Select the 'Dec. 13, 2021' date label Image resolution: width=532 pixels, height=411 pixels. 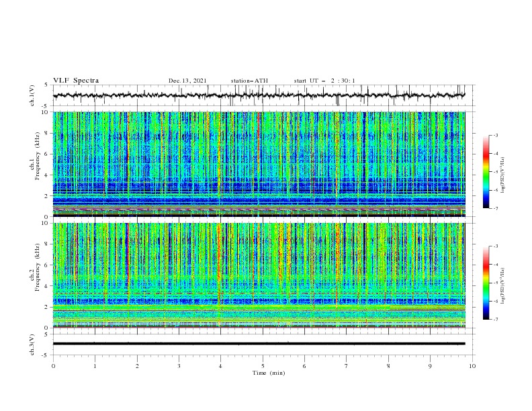[187, 81]
